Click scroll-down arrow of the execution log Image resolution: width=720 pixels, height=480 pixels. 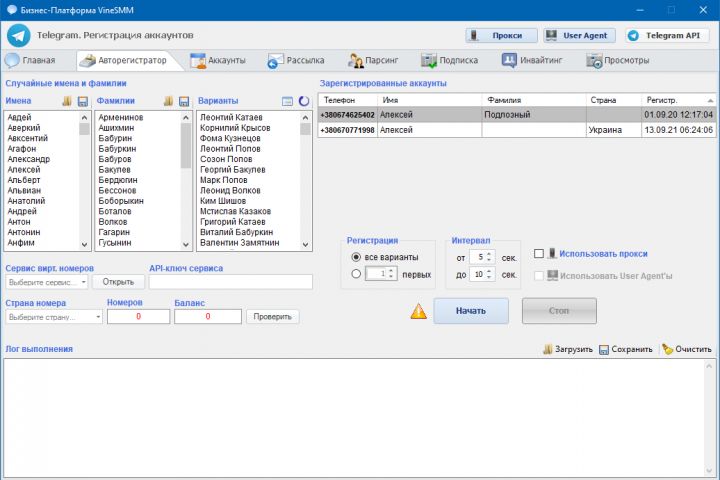coord(710,471)
